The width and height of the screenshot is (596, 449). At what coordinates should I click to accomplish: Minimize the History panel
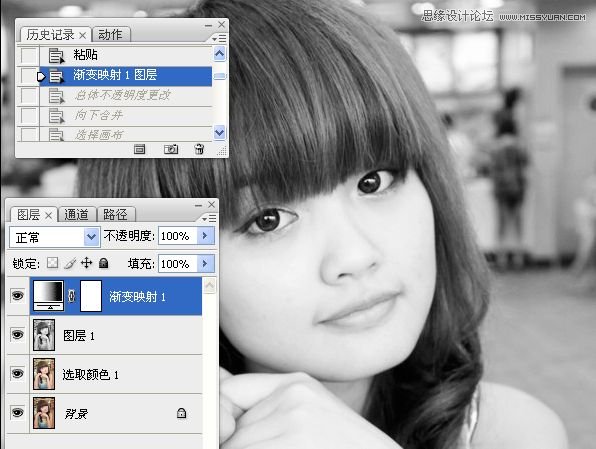pos(208,25)
